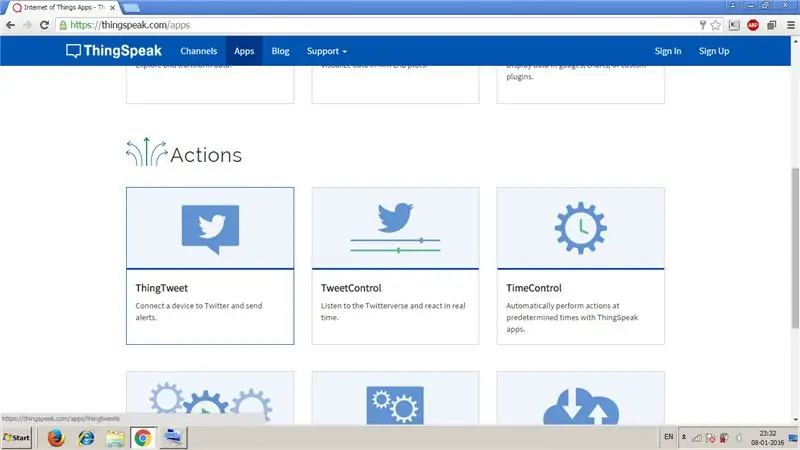The width and height of the screenshot is (800, 450).
Task: Bookmark the page with star icon
Action: click(x=715, y=25)
